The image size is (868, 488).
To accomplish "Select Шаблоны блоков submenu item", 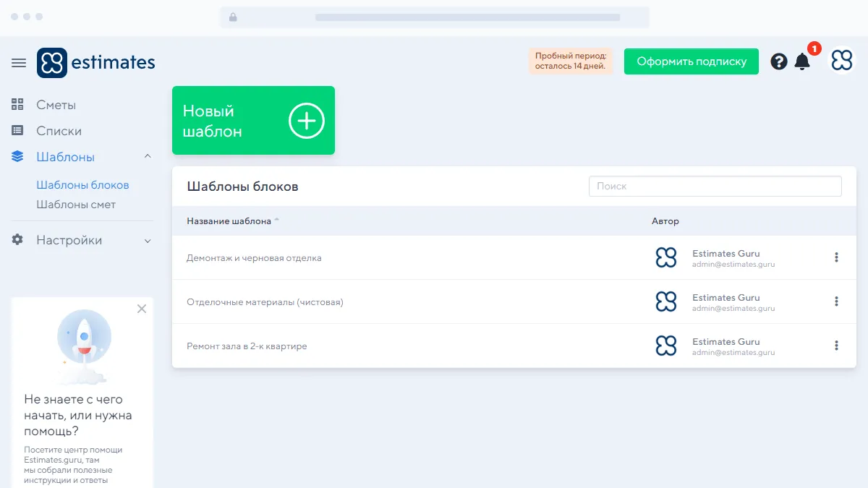I will tap(82, 185).
